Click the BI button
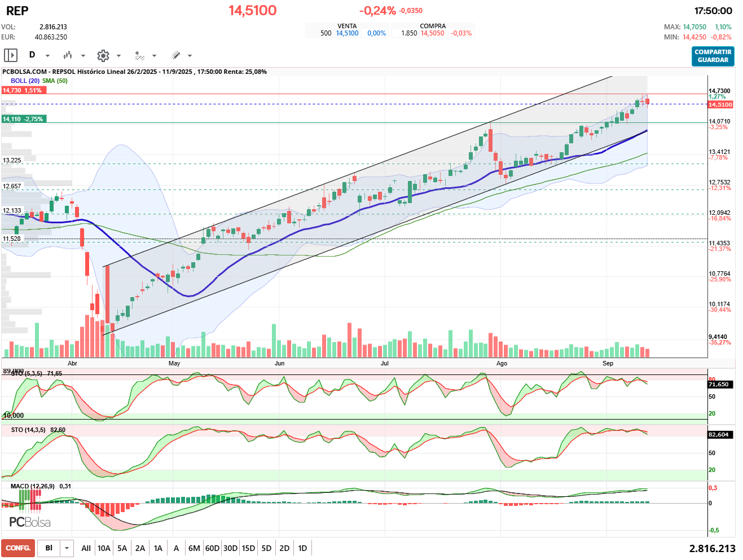This screenshot has width=743, height=560. click(49, 548)
